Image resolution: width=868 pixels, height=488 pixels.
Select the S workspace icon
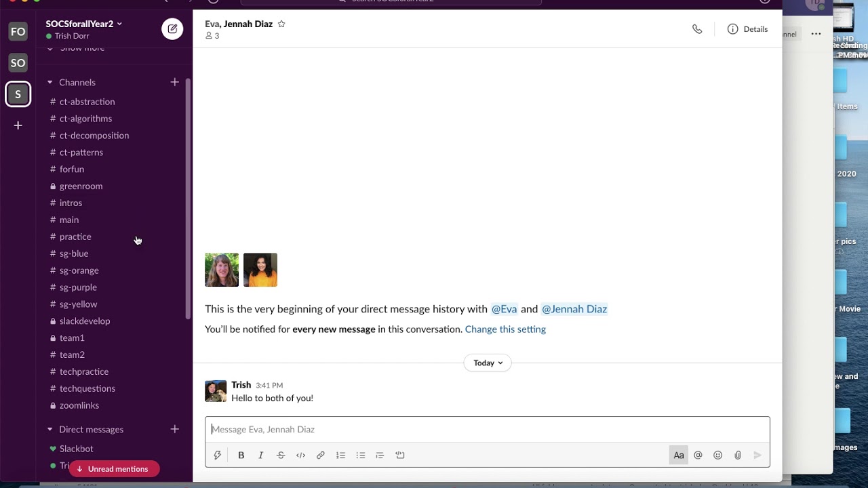tap(18, 94)
